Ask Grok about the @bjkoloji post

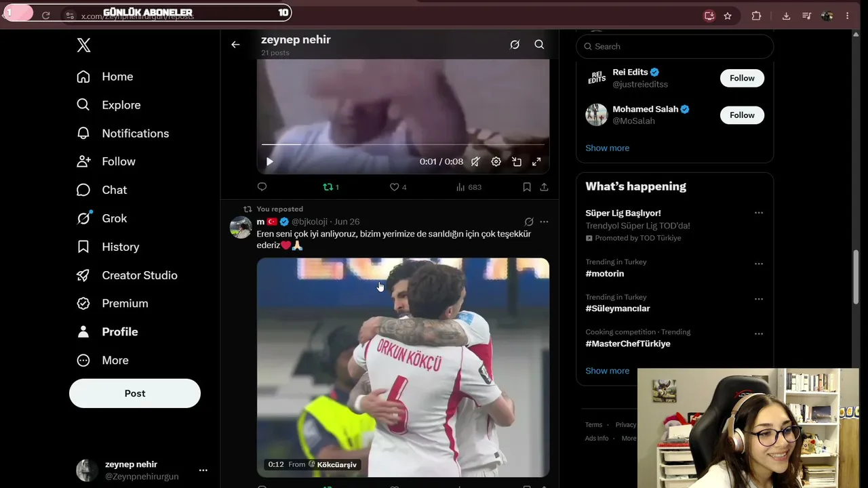tap(529, 222)
